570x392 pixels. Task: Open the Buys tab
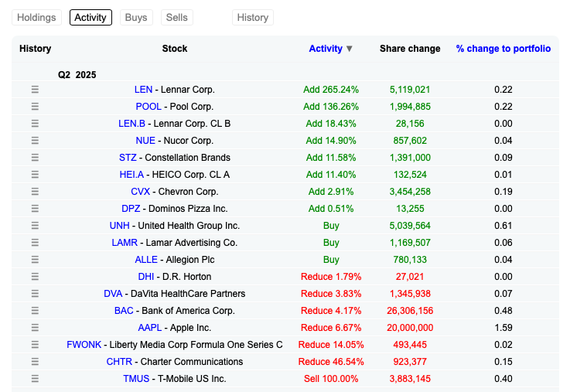coord(136,18)
